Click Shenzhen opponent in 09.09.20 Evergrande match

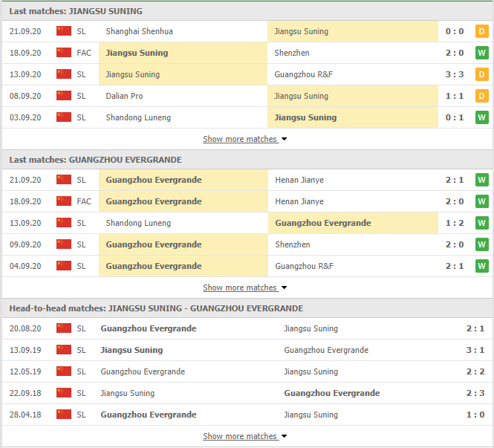click(293, 244)
